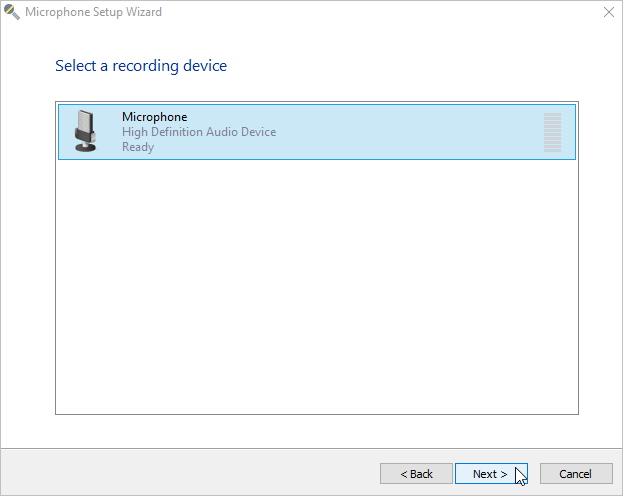The image size is (623, 496).
Task: Click the Next button
Action: coord(491,473)
